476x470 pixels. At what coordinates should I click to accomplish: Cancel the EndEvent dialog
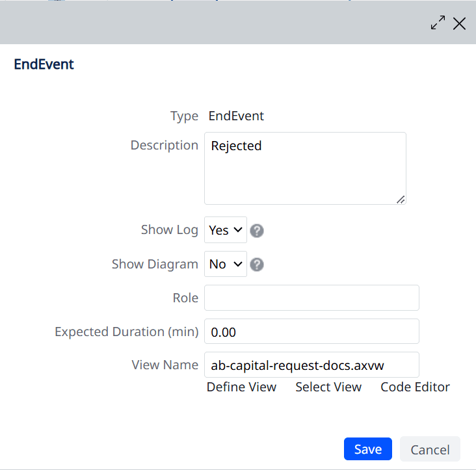pyautogui.click(x=430, y=449)
